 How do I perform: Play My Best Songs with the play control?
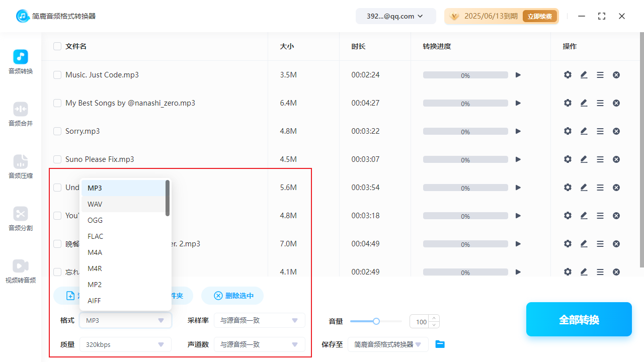point(518,103)
